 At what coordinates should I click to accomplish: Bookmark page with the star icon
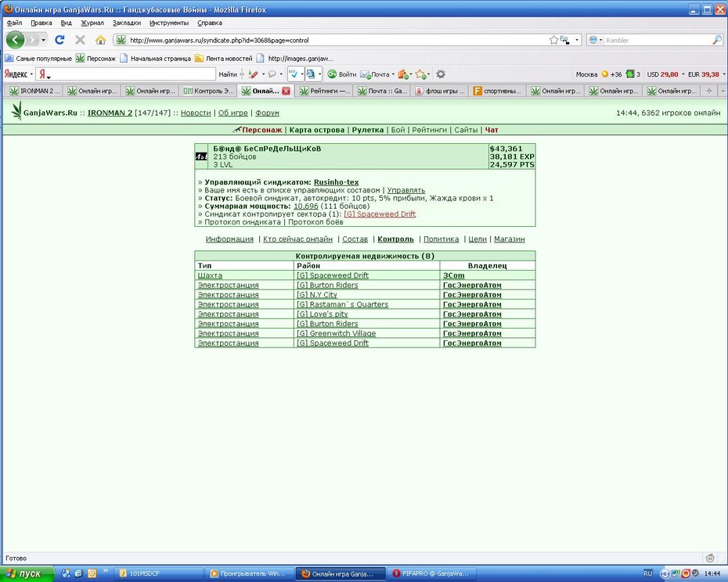553,41
